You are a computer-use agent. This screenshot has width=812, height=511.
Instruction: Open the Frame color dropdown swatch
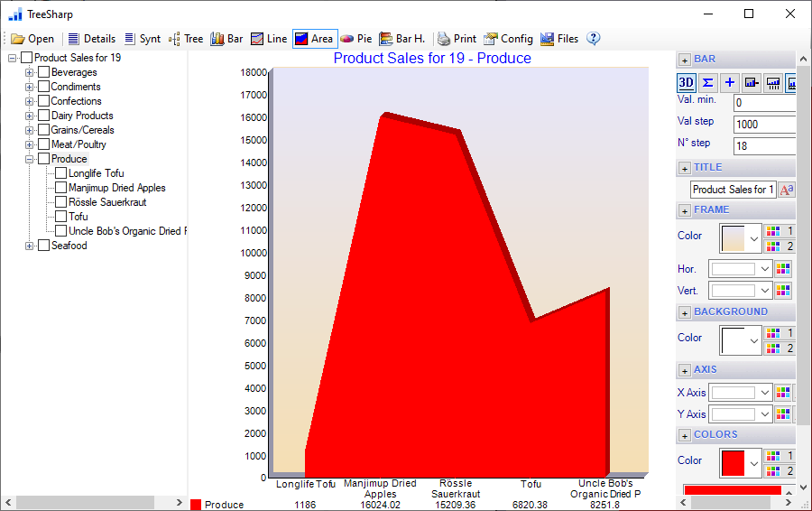(741, 238)
